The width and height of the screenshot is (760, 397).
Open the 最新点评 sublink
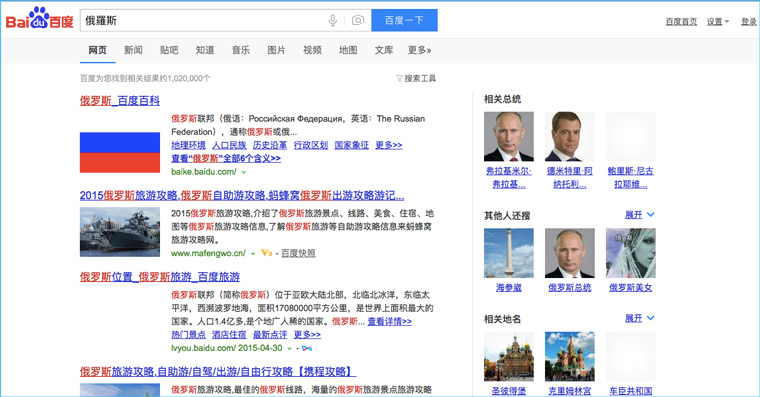tap(269, 335)
